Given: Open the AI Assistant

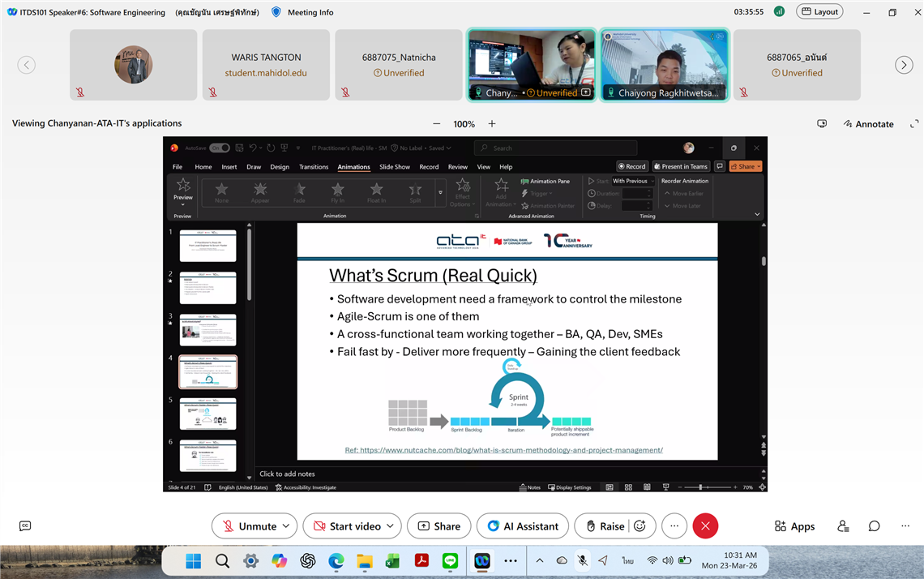Looking at the screenshot, I should tap(523, 526).
